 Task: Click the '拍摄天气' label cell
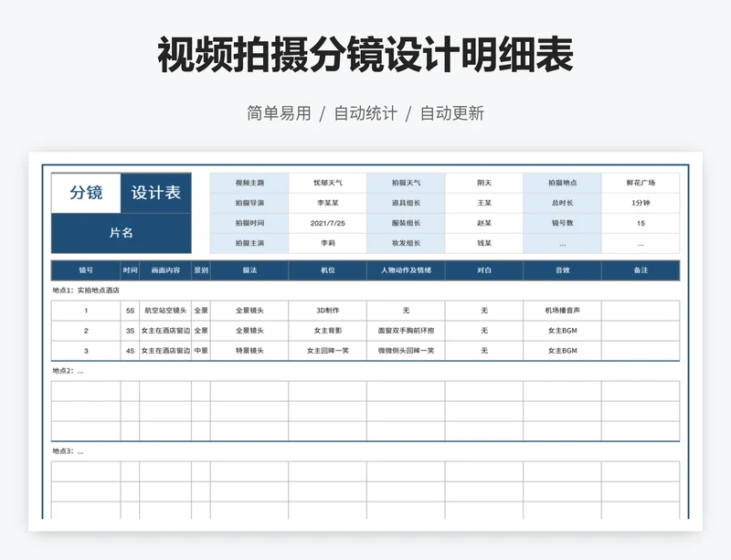[x=406, y=183]
